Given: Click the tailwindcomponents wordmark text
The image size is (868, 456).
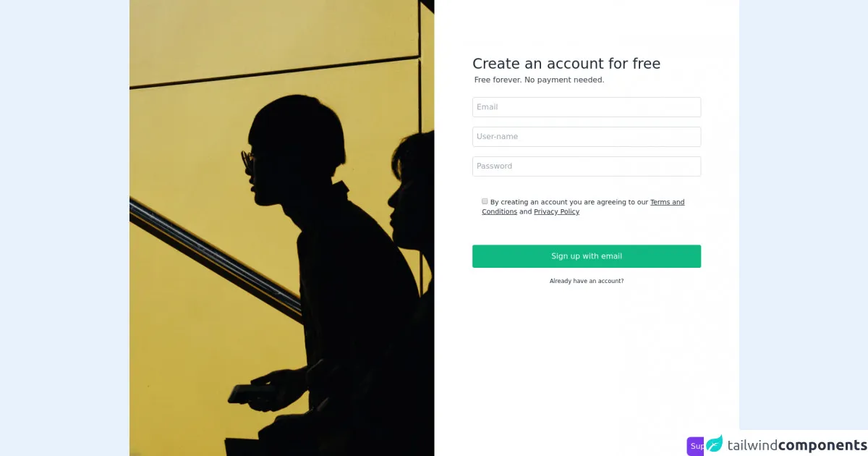Looking at the screenshot, I should (796, 445).
